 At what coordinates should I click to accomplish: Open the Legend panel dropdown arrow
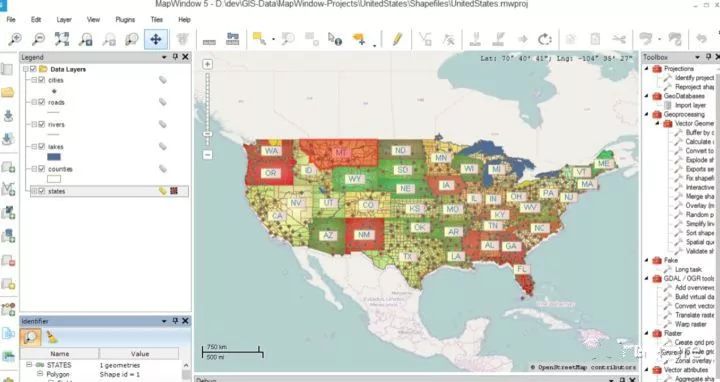point(164,57)
